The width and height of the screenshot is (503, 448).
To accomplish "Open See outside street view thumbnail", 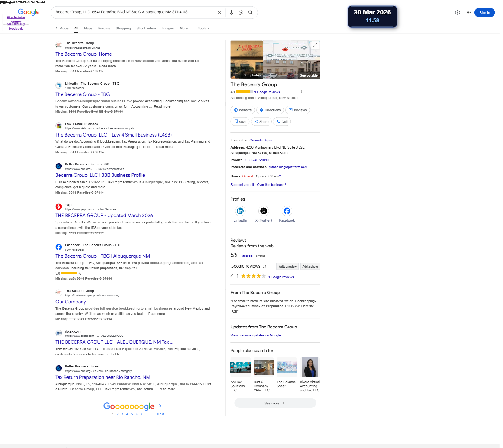I will pos(292,69).
